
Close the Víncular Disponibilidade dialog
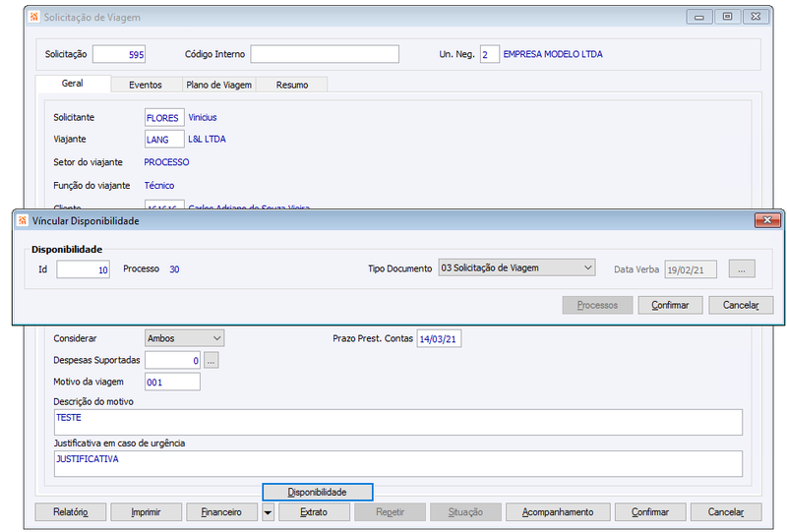tap(767, 220)
